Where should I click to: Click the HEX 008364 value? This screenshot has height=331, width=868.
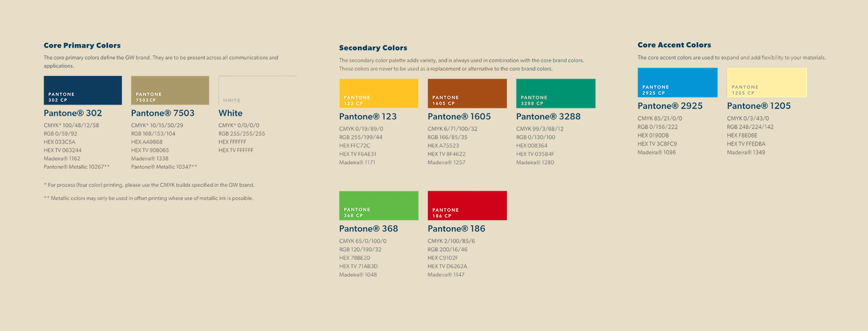point(532,145)
